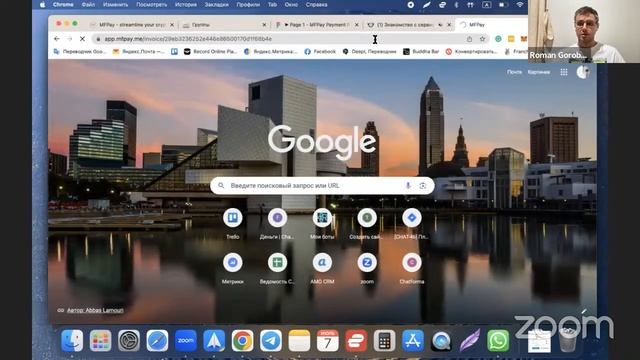
Task: Close the MFPay streamline tab
Action: point(172,25)
